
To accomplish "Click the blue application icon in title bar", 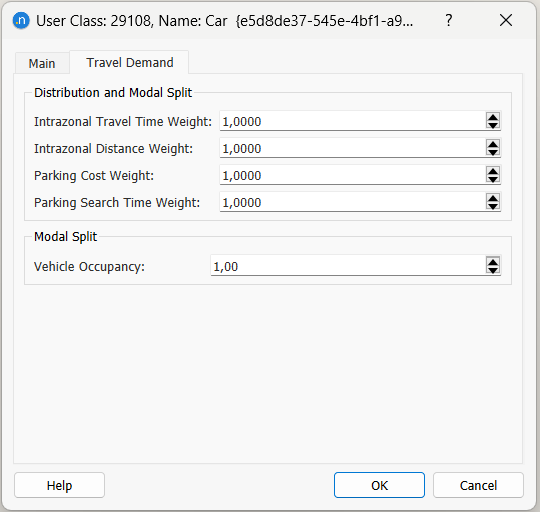I will [21, 21].
